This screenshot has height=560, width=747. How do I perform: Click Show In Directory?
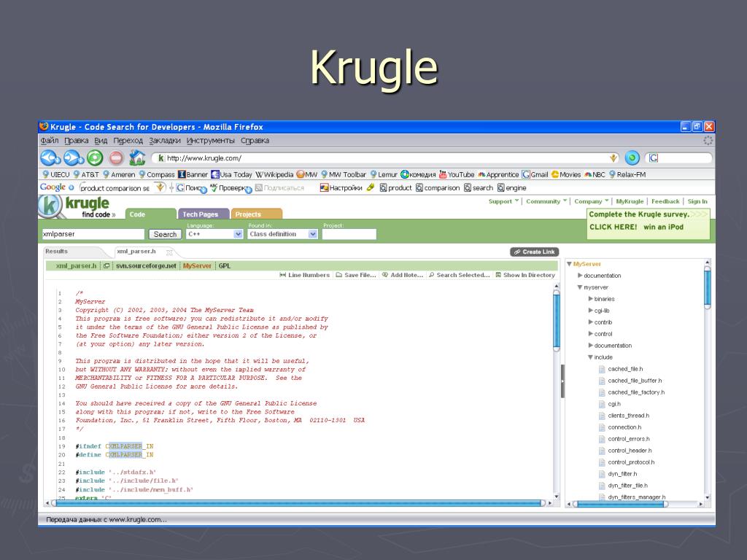(525, 275)
